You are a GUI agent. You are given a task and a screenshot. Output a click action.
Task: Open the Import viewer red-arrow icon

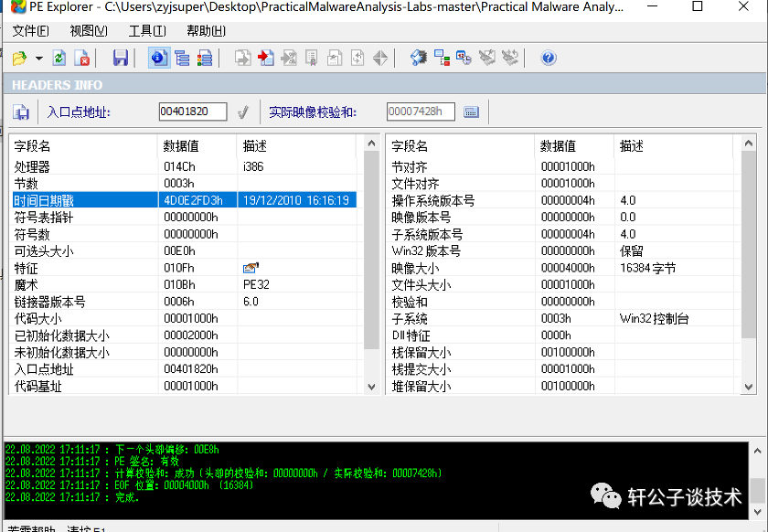click(x=266, y=59)
